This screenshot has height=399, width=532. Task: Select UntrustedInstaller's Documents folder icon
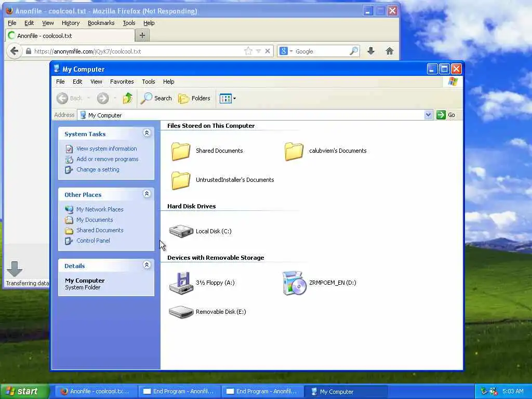click(x=180, y=180)
